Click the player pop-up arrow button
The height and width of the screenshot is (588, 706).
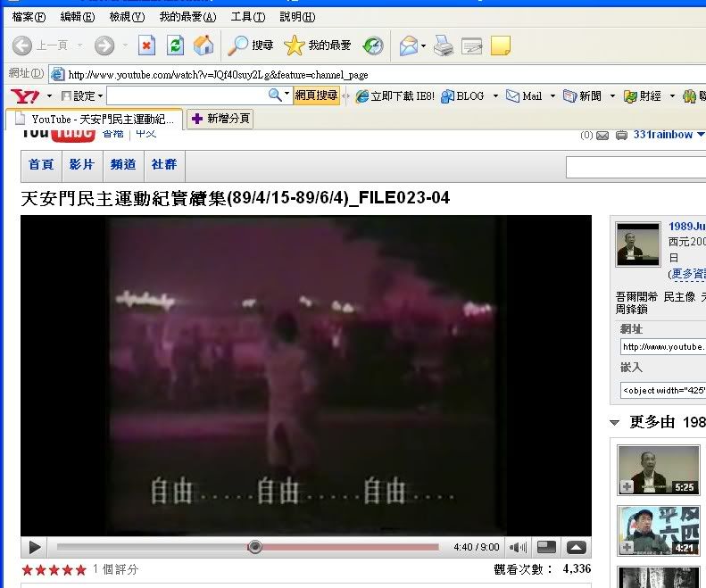click(x=577, y=548)
